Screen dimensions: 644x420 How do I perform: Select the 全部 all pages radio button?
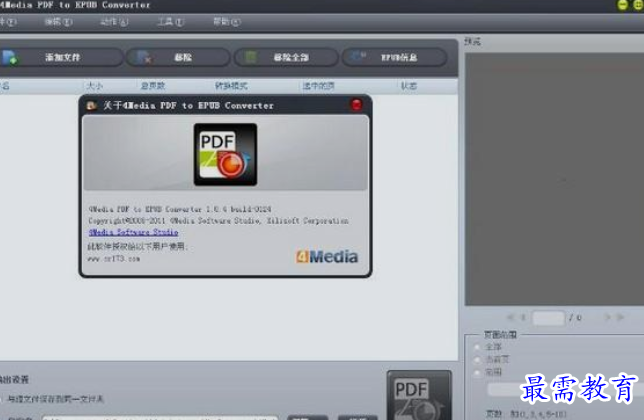477,347
